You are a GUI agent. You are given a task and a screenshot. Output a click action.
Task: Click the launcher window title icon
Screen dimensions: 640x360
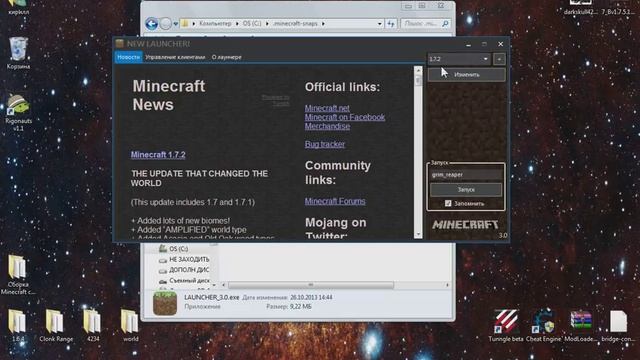[x=120, y=44]
